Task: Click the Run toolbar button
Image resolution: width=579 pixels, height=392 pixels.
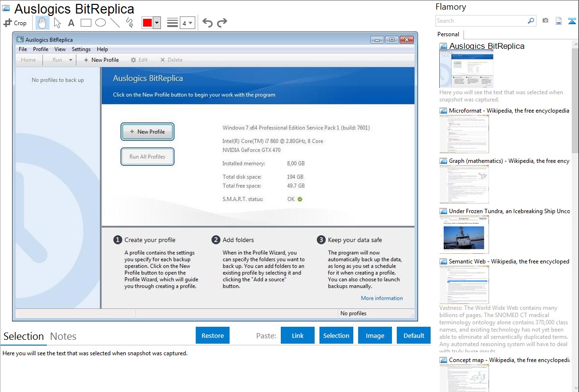Action: tap(57, 60)
